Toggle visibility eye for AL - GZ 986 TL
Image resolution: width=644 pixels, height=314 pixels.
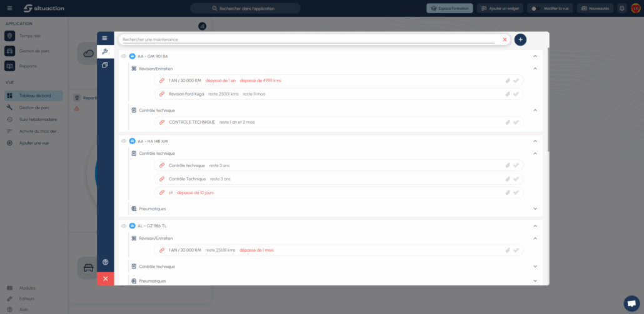point(124,226)
